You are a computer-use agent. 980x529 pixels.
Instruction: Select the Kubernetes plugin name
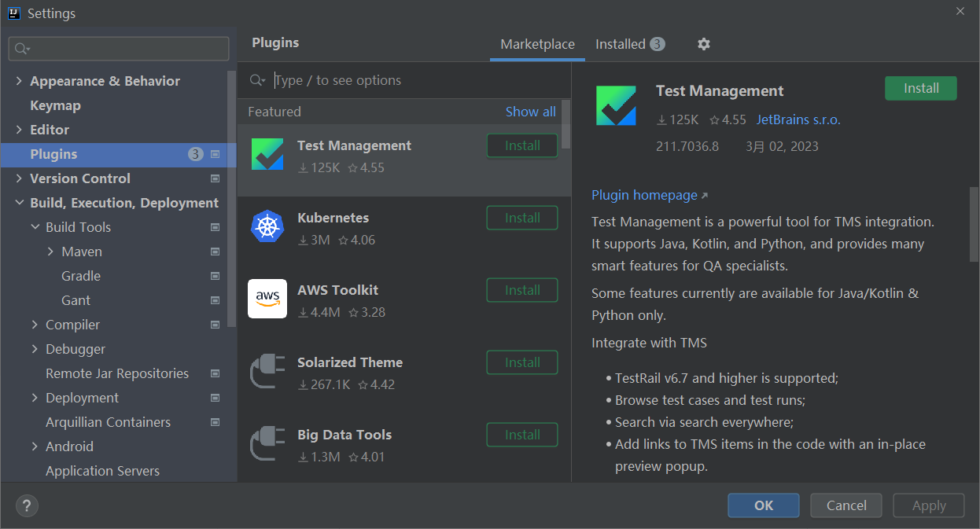pyautogui.click(x=333, y=218)
